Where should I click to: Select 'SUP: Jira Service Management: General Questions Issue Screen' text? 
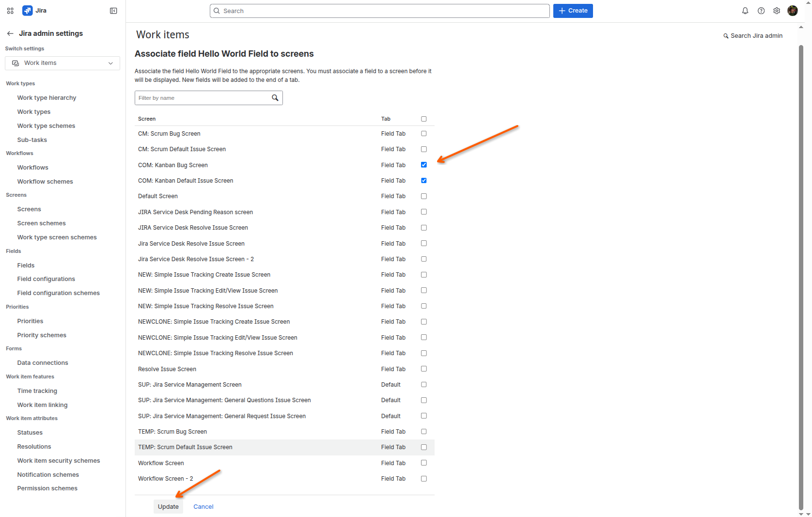224,400
